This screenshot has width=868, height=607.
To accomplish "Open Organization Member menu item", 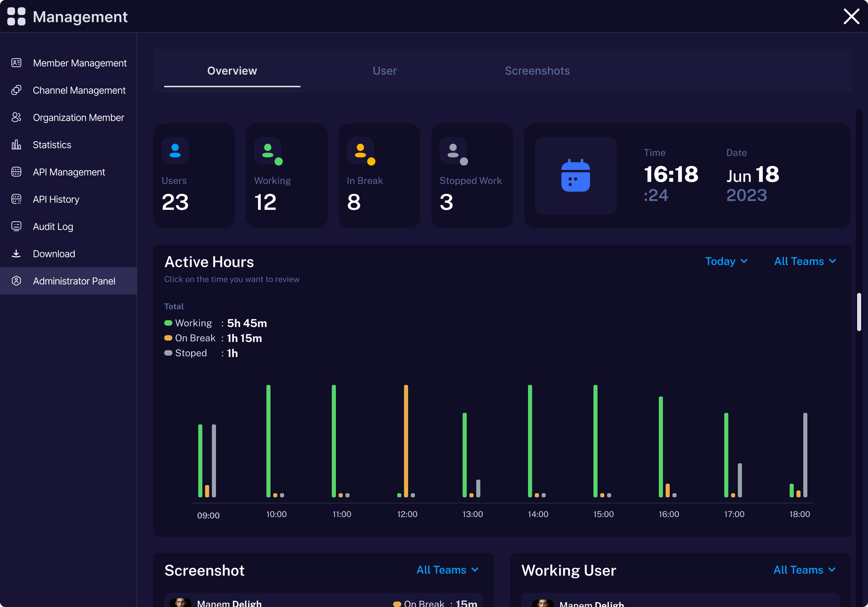I will 78,118.
